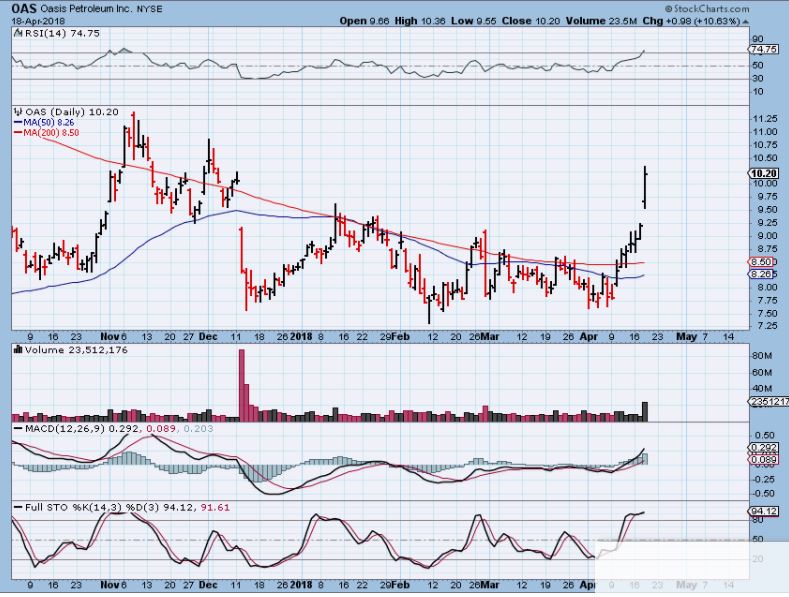Screen dimensions: 789x597
Task: Click the Oasis Petroleum Inc. NYSE title
Action: [x=101, y=9]
